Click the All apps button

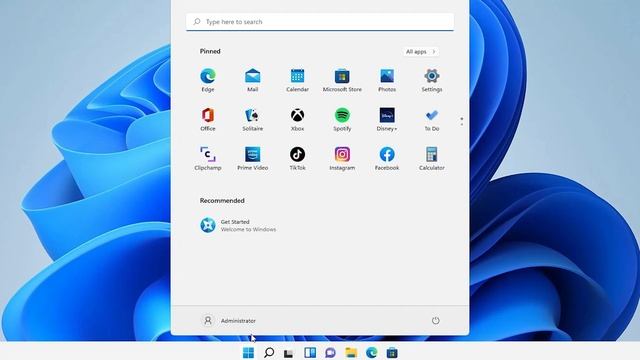click(420, 52)
